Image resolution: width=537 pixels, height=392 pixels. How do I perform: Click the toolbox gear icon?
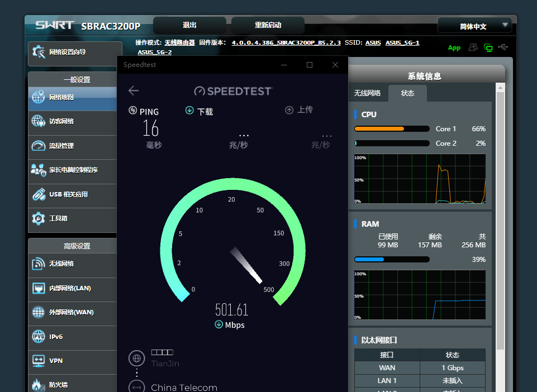point(39,218)
